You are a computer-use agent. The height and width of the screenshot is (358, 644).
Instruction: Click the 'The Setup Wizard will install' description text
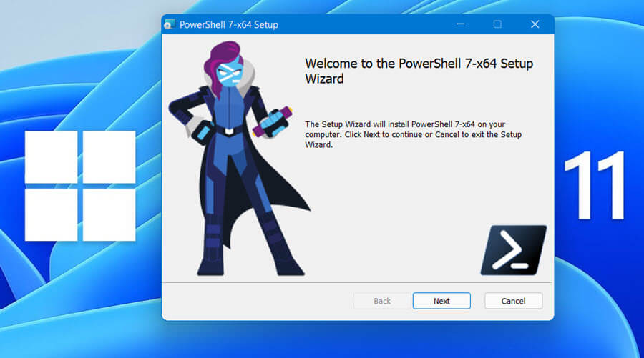click(413, 134)
